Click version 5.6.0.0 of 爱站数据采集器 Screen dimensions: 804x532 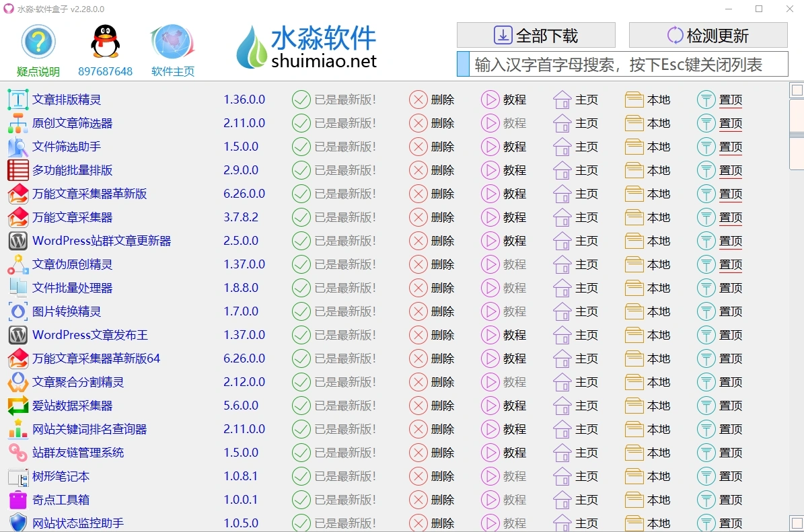point(241,406)
